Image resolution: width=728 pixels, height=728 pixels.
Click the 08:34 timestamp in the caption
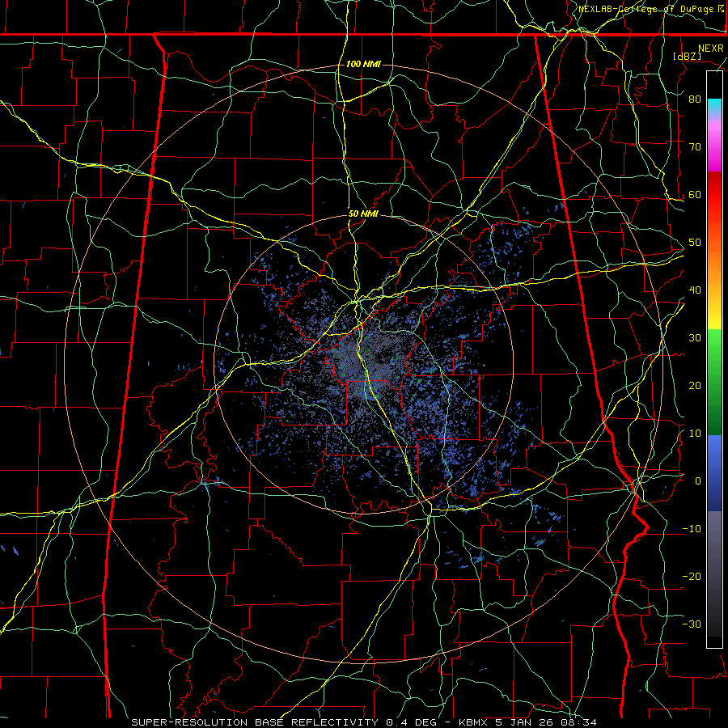pos(581,722)
